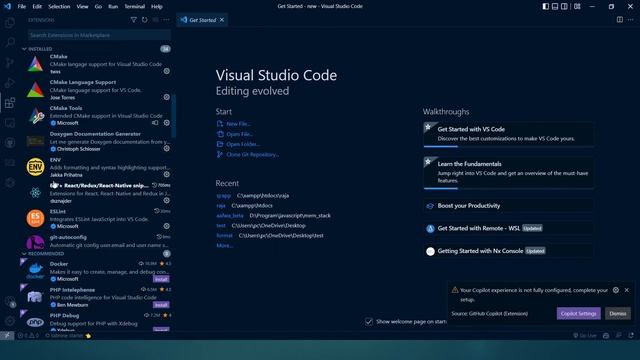Image resolution: width=640 pixels, height=360 pixels.
Task: Toggle primary side bar visibility
Action: (546, 6)
